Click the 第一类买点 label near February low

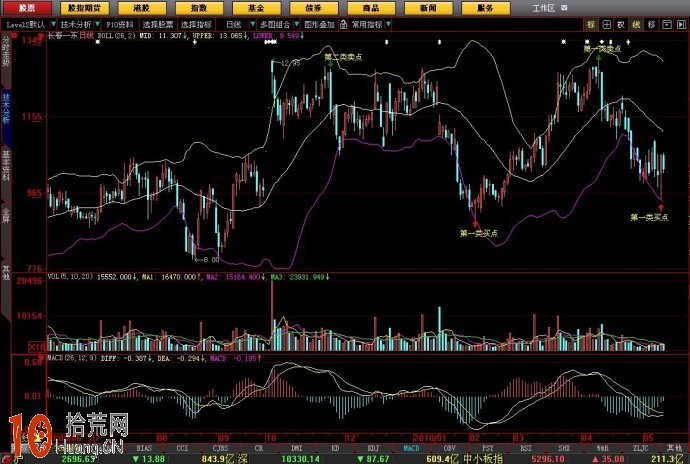479,233
